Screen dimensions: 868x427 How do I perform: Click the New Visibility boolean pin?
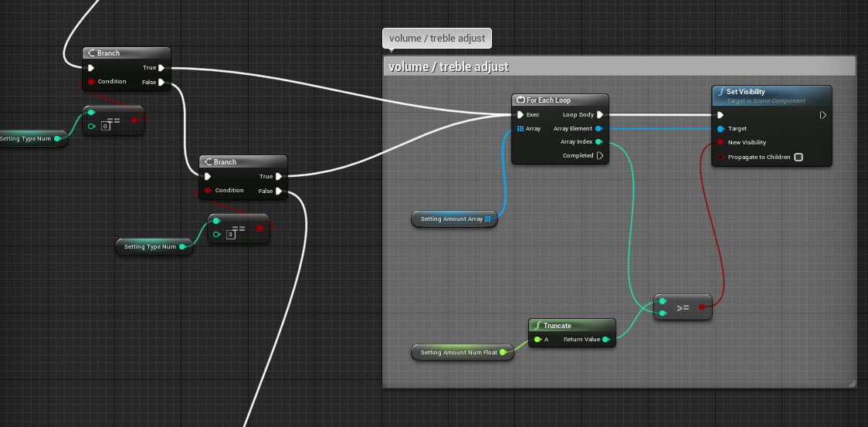(721, 142)
